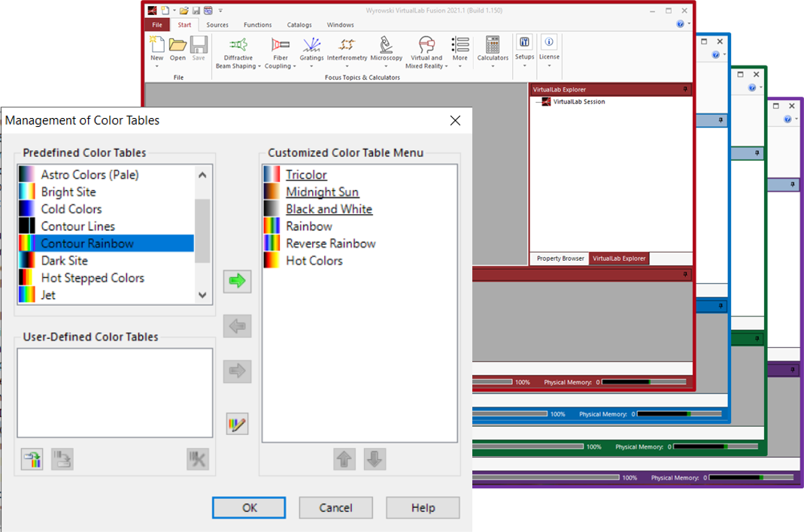Open the File ribbon tab
This screenshot has height=532, width=804.
(157, 25)
